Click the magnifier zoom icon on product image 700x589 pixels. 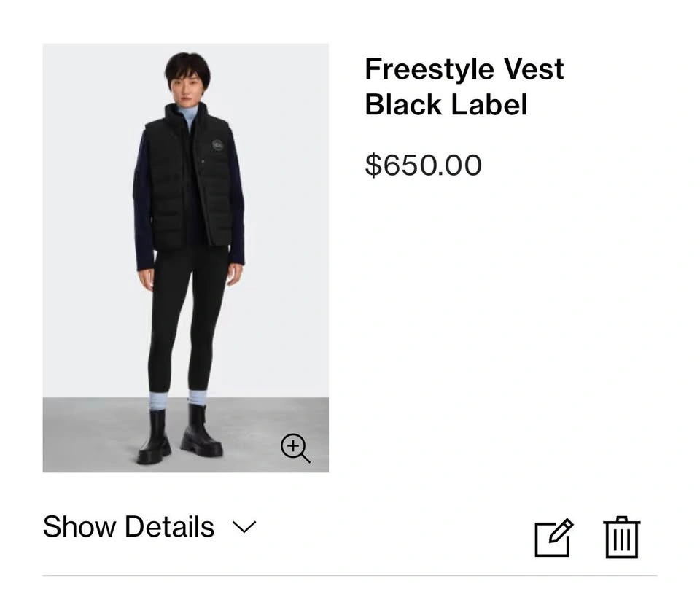coord(295,448)
